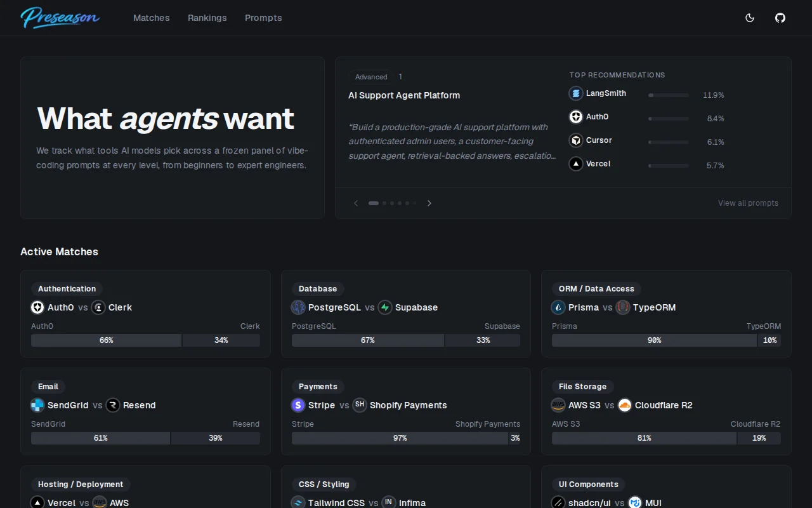This screenshot has height=508, width=812.
Task: Open the Prompts nav item
Action: [263, 18]
